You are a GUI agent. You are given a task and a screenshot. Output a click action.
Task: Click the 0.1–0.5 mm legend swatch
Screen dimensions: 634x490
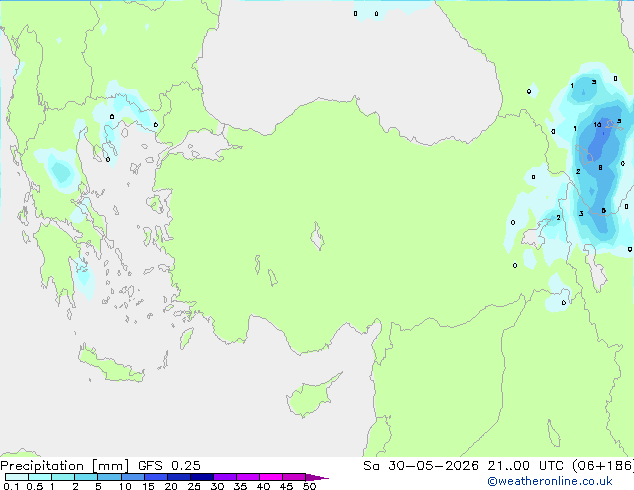(17, 477)
